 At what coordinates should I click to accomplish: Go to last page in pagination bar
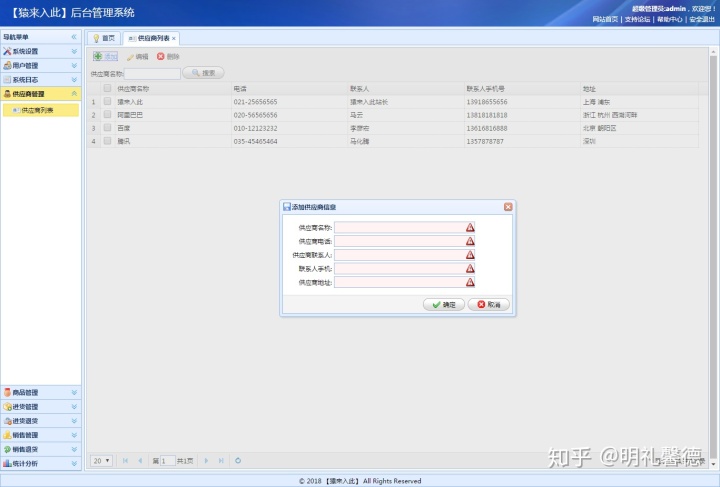point(221,460)
